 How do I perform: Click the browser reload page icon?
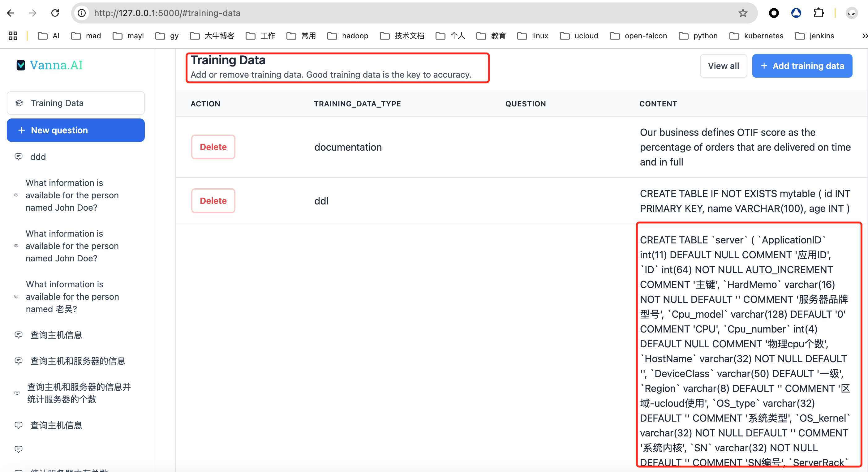[55, 13]
